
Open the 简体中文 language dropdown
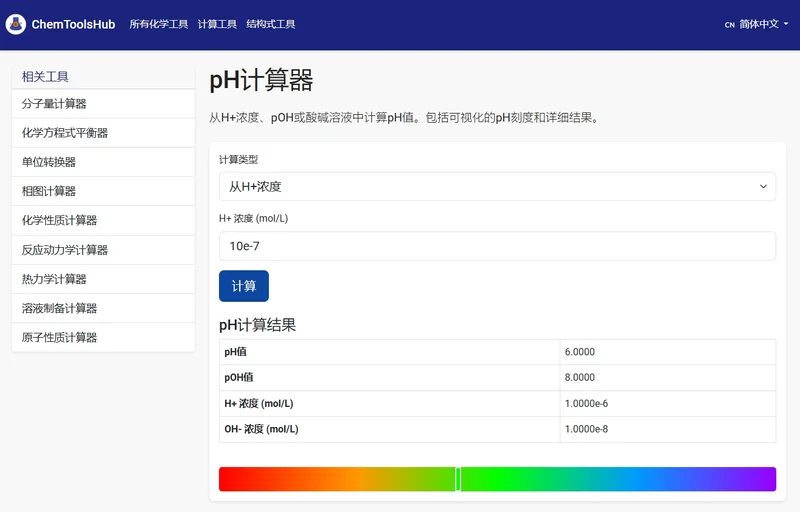(x=757, y=24)
